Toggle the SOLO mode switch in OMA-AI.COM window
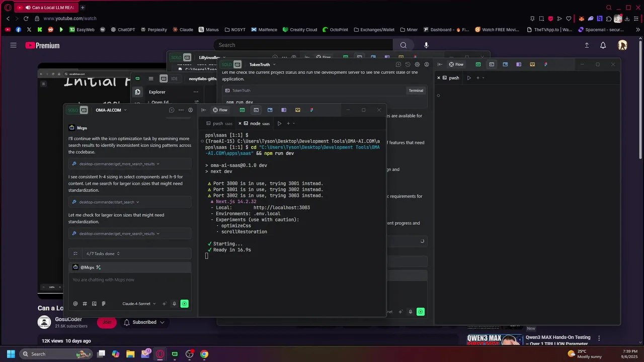The height and width of the screenshot is (362, 644). point(78,110)
